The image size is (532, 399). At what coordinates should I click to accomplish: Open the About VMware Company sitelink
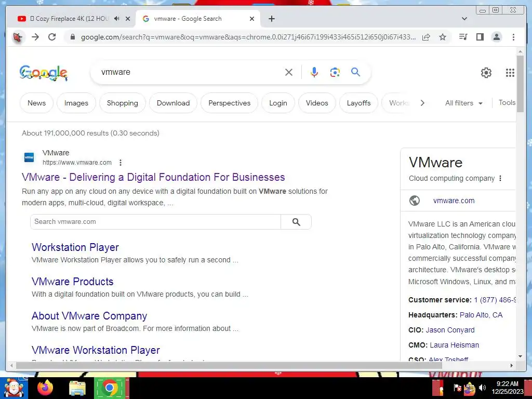(x=89, y=316)
